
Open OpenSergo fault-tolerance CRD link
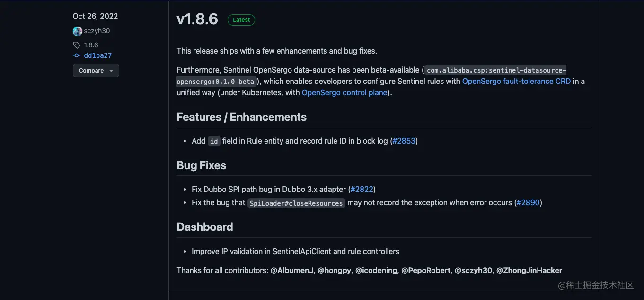516,81
